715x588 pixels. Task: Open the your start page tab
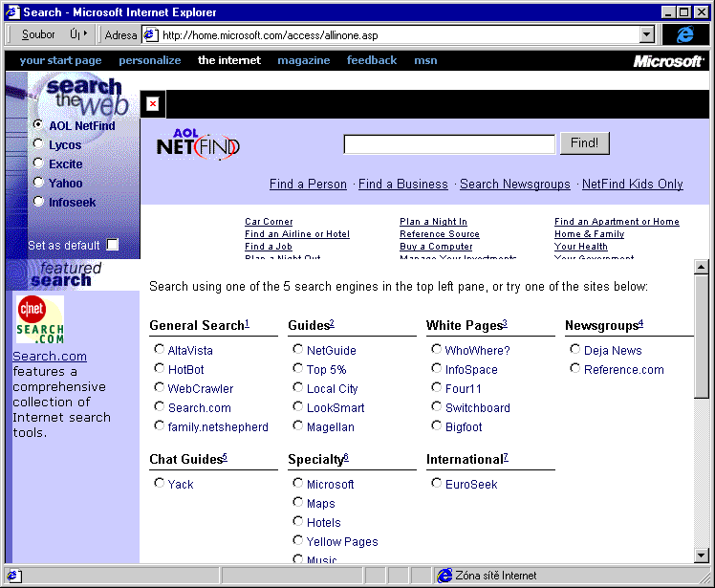point(60,60)
